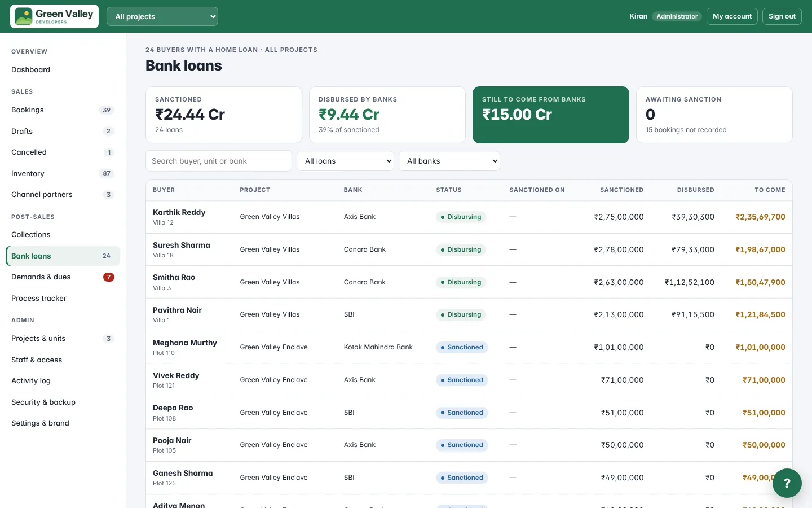Click the Sanctioned on column header
The width and height of the screenshot is (812, 508).
(x=537, y=190)
